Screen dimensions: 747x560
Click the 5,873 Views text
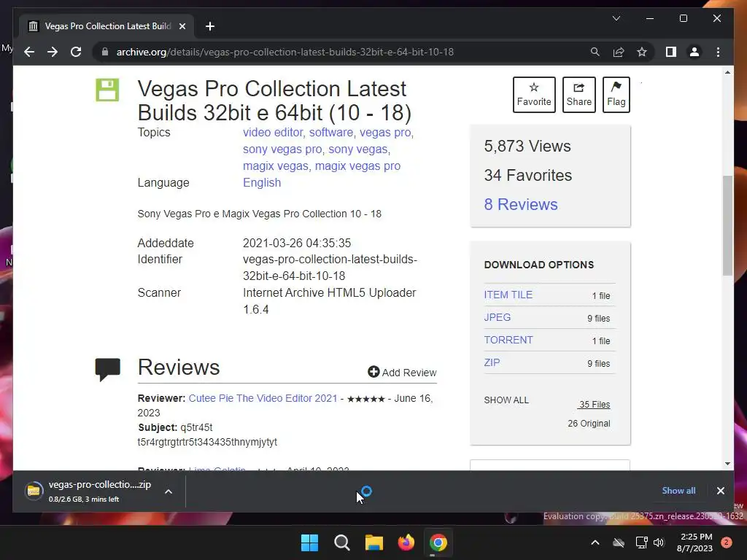527,146
